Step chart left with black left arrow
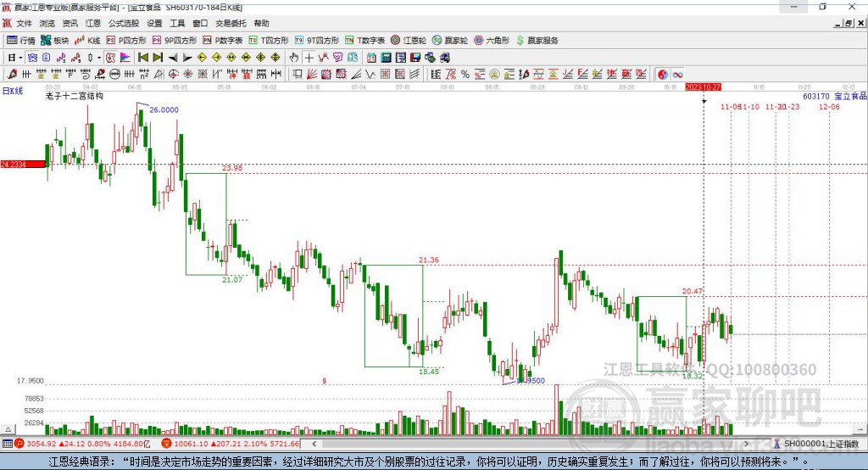 (173, 58)
